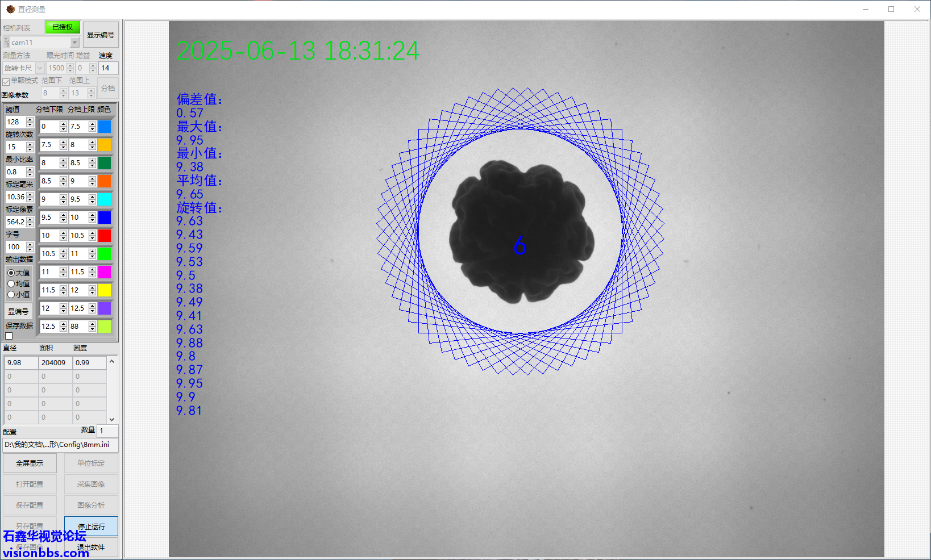This screenshot has height=560, width=931.
Task: Enable the 保存数据 save data checkbox
Action: point(8,336)
